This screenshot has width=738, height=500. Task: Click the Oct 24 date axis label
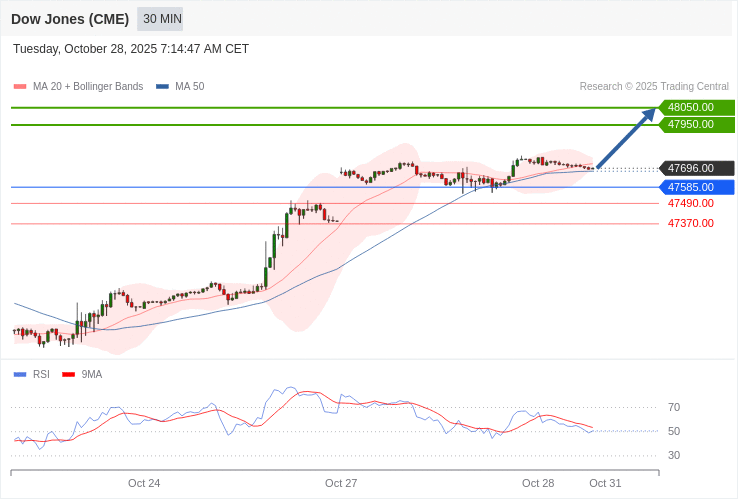coord(144,483)
